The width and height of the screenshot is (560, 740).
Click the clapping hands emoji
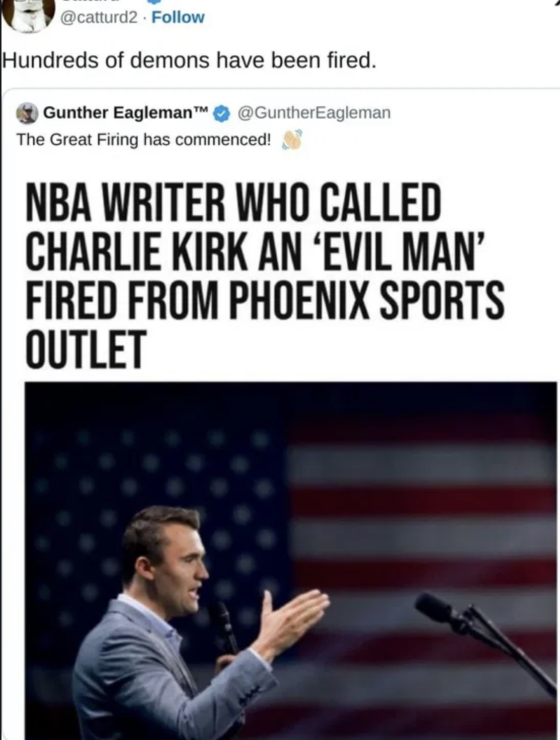(x=292, y=140)
